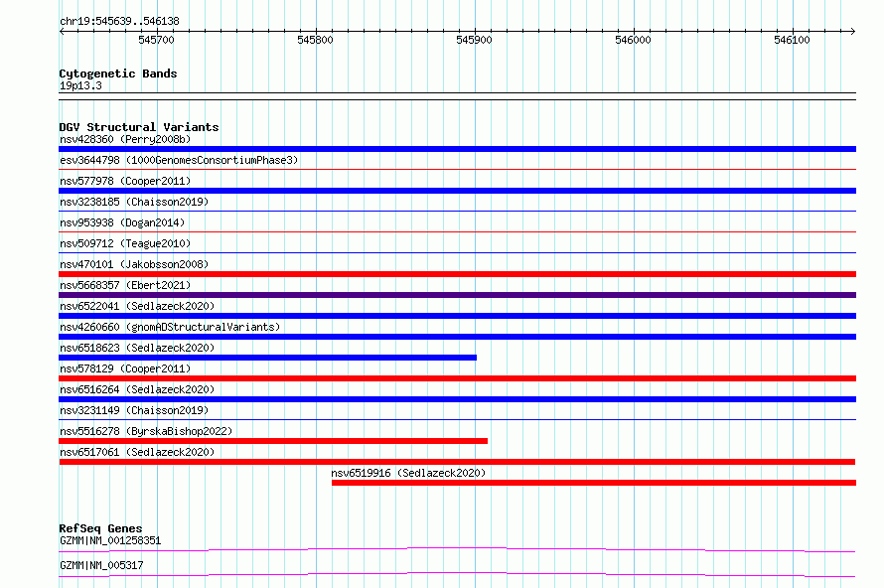884x588 pixels.
Task: Select the blue bar under nsv577978
Action: (x=457, y=191)
